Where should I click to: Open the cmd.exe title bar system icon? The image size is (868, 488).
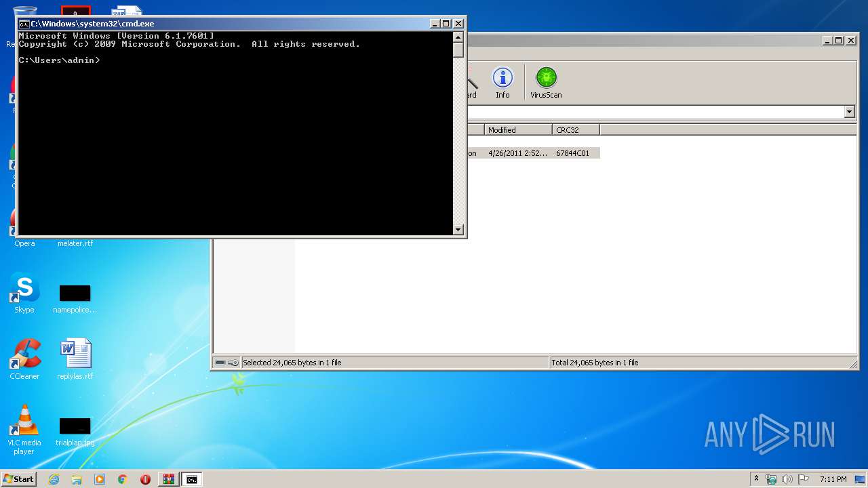coord(24,24)
